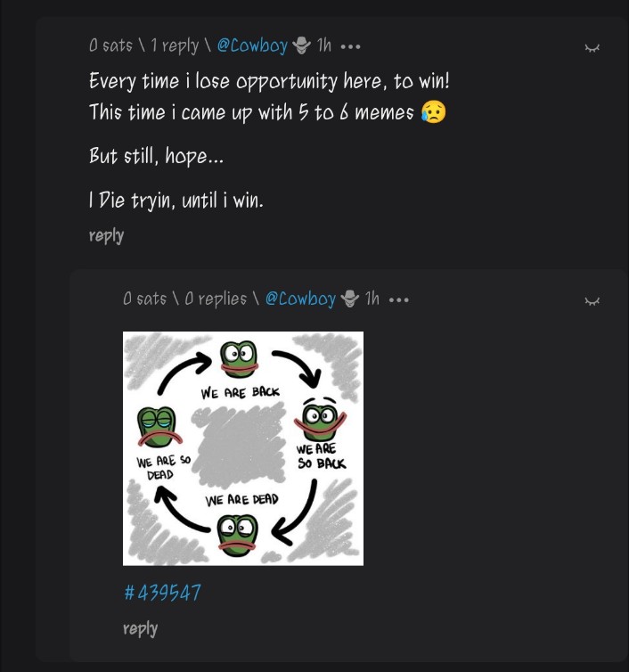The height and width of the screenshot is (672, 629).
Task: Click "0 sats" on the nested reply
Action: tap(144, 299)
